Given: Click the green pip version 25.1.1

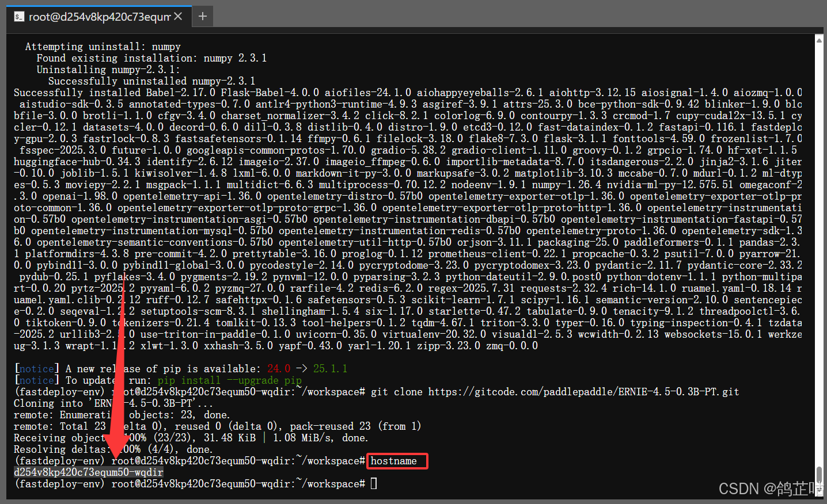Looking at the screenshot, I should tap(330, 369).
